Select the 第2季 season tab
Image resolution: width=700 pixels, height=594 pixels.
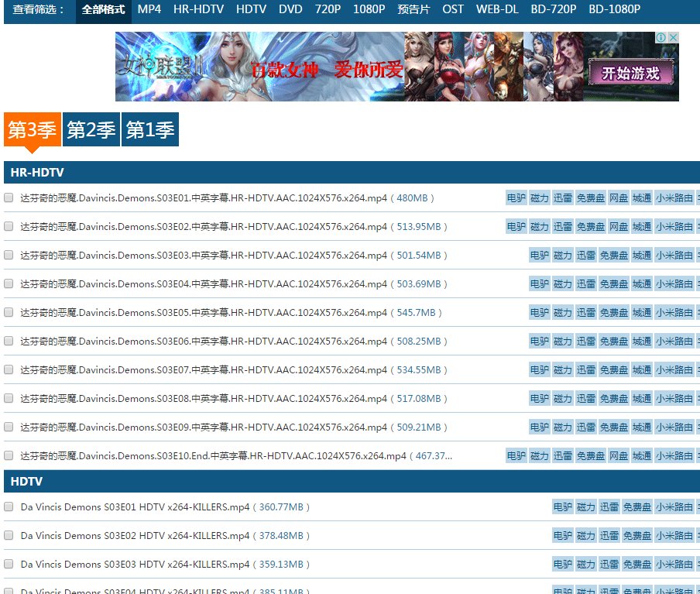[91, 130]
